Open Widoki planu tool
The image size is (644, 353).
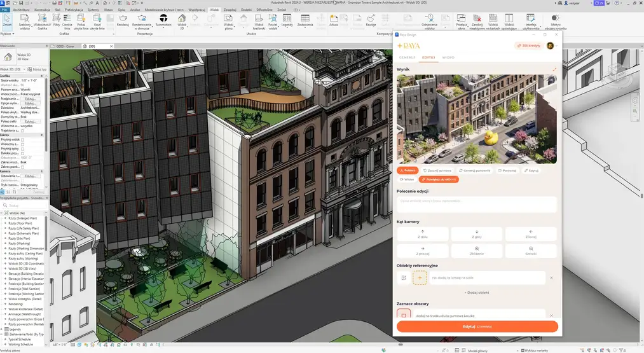coord(228,22)
